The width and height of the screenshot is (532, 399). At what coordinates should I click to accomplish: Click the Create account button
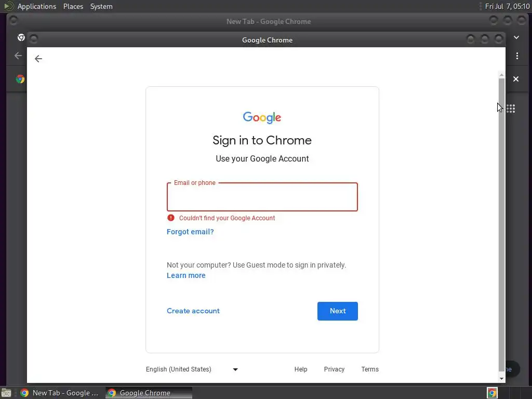pyautogui.click(x=193, y=311)
